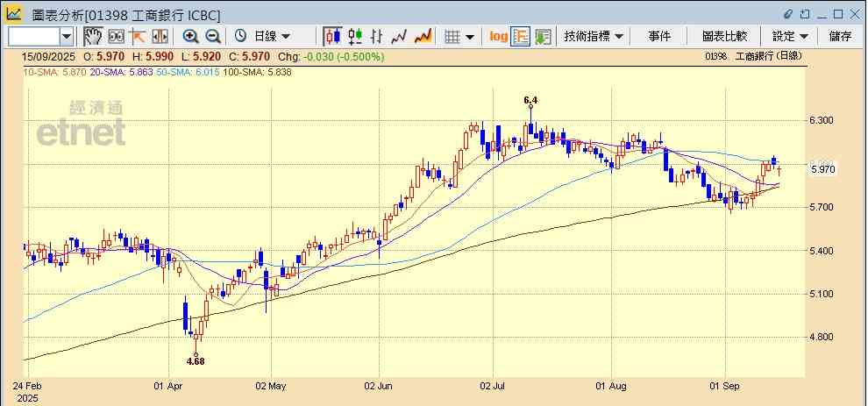Zoom in on the chart
Image resolution: width=868 pixels, height=406 pixels.
[x=191, y=37]
